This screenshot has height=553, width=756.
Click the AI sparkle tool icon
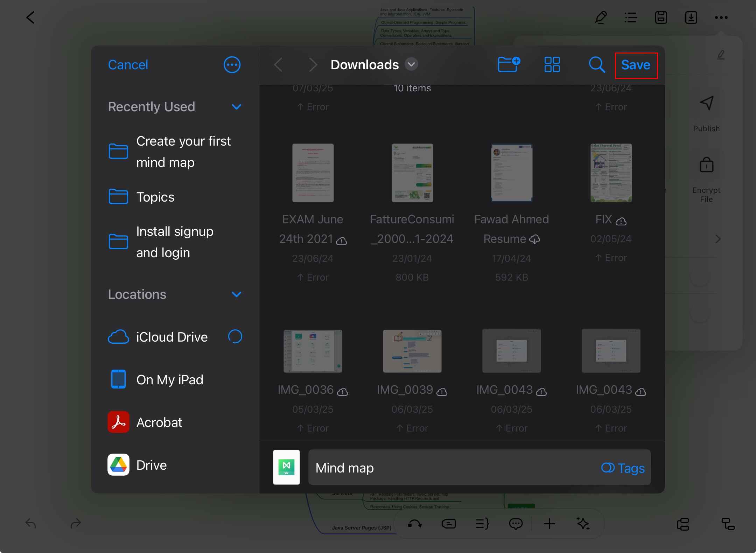[x=583, y=524]
